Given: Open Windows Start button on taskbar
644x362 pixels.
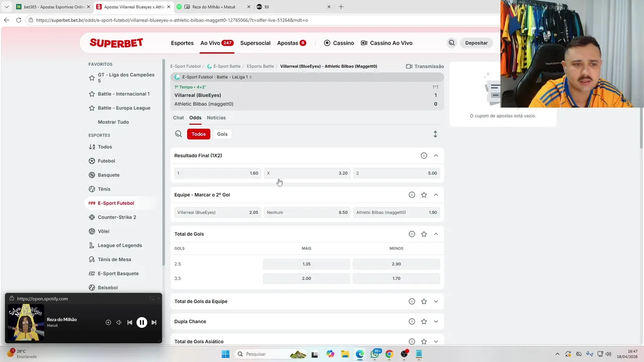Looking at the screenshot, I should point(225,354).
